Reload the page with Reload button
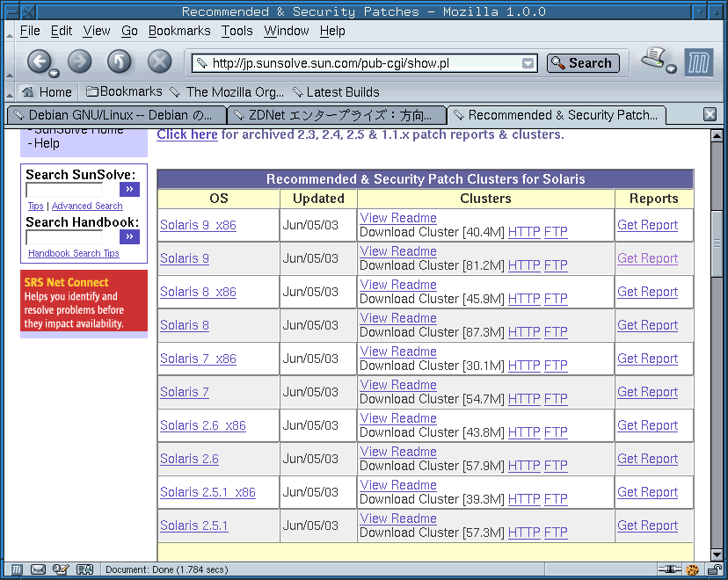The width and height of the screenshot is (728, 580). (120, 62)
